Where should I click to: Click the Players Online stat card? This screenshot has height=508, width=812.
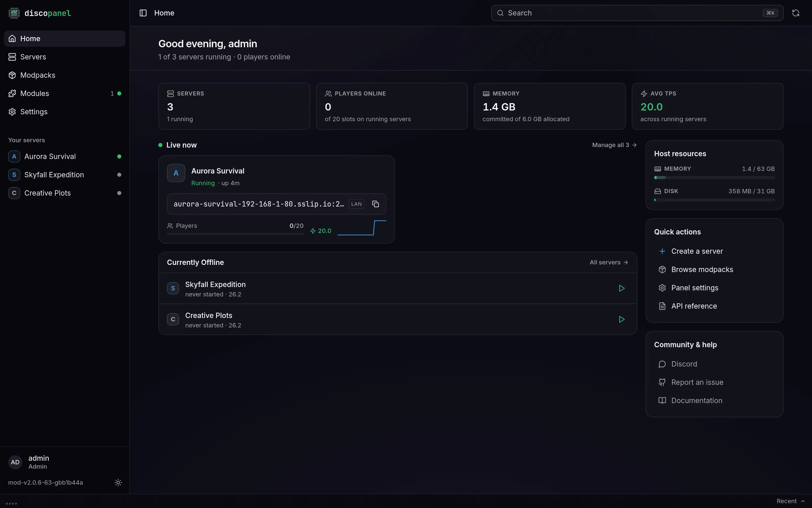(x=392, y=106)
